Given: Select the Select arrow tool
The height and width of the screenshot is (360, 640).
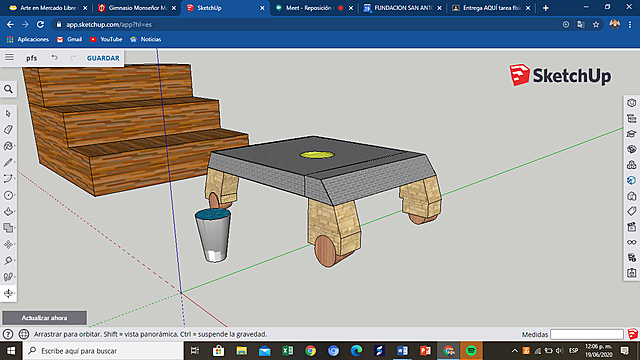Looking at the screenshot, I should [8, 113].
